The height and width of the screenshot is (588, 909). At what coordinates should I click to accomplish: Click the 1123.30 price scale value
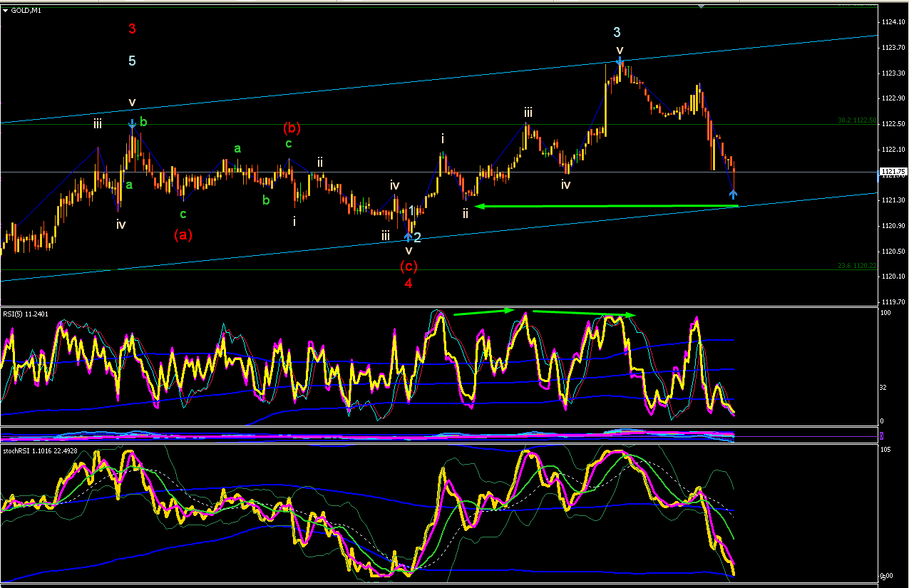(894, 73)
